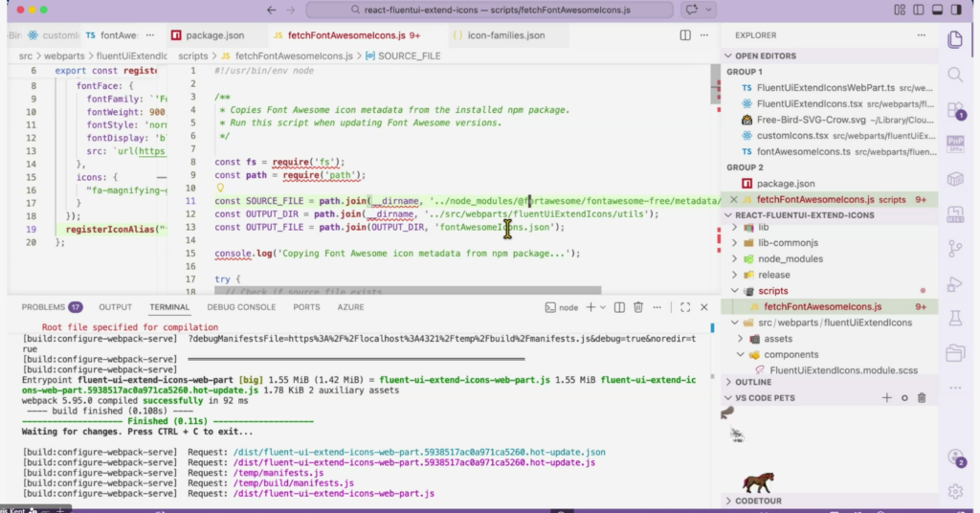Viewport: 980px width, 513px height.
Task: Add a new pet in VS Code Pets
Action: (886, 397)
